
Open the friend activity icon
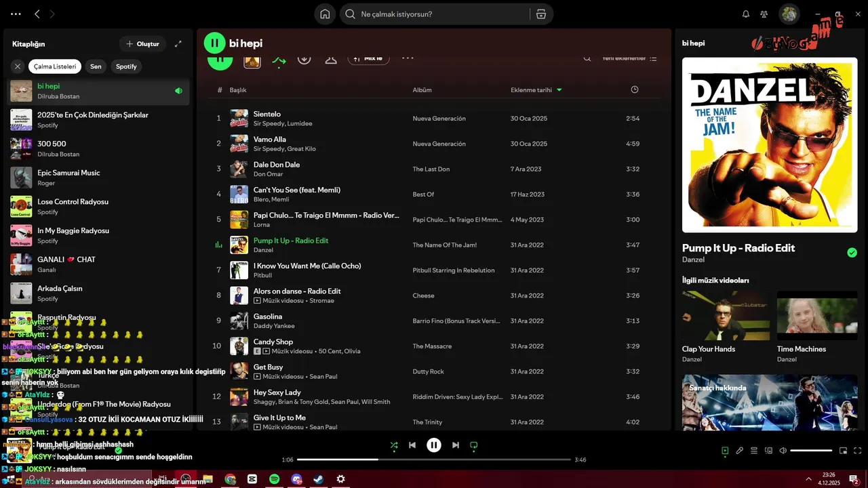click(764, 14)
